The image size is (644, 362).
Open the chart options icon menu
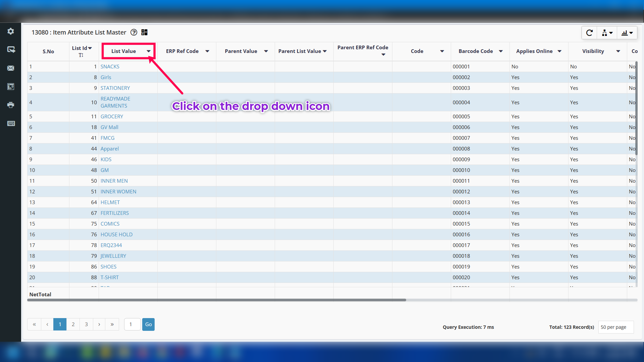pos(627,33)
